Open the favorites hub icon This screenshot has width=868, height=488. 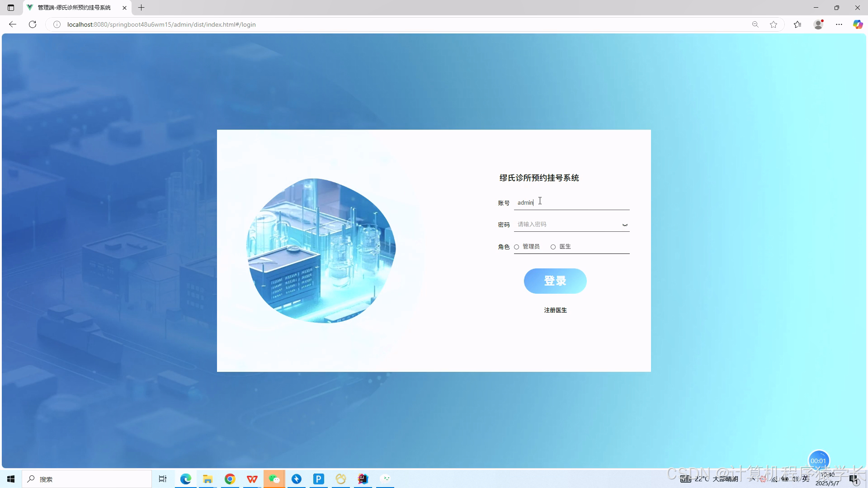797,24
